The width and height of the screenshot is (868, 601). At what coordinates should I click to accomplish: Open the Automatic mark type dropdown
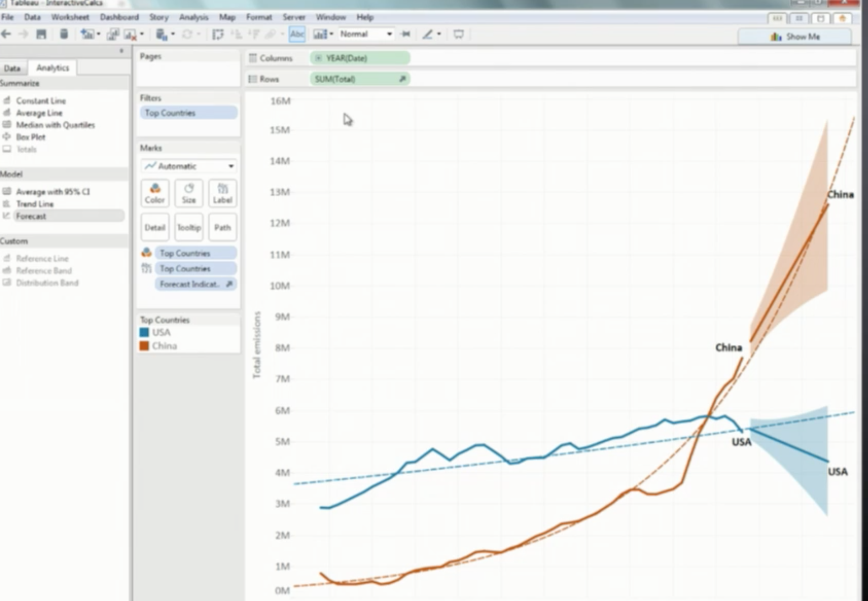click(189, 166)
